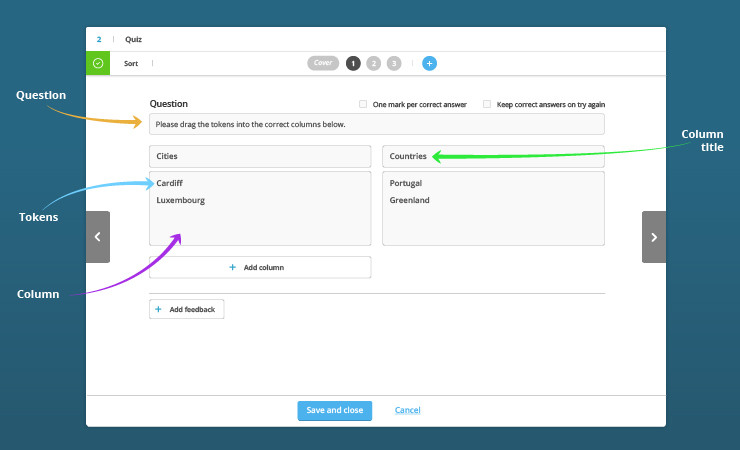Screen dimensions: 740x450
Task: Click the Sort question type label
Action: tap(131, 63)
